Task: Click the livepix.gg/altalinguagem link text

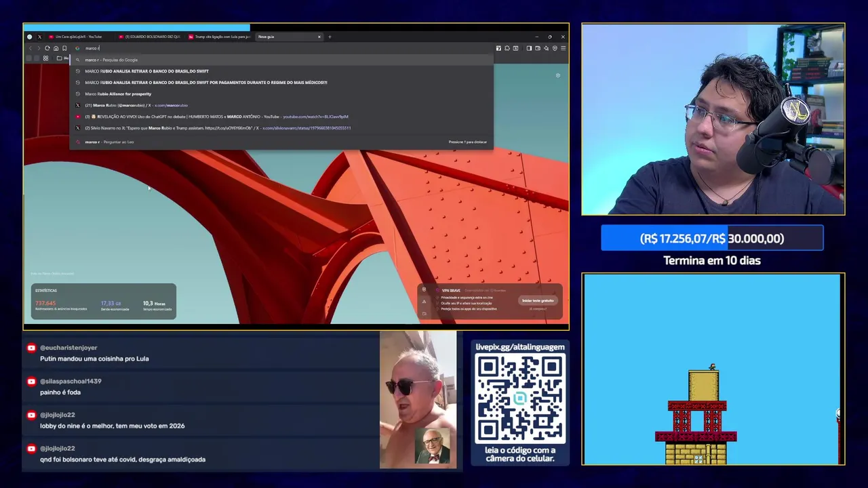Action: pos(520,347)
